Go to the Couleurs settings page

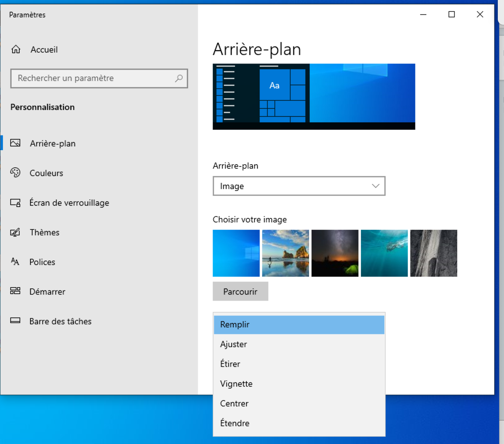click(x=99, y=173)
